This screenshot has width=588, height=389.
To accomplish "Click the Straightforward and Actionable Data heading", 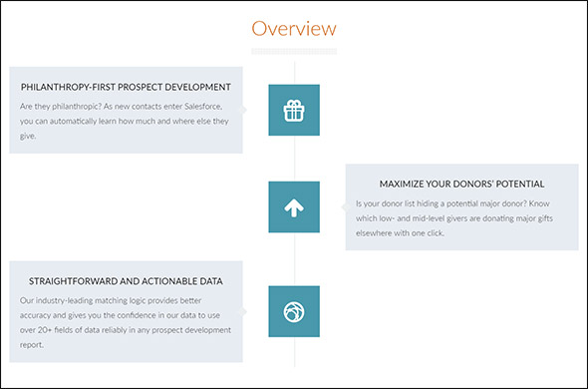I will tap(126, 281).
